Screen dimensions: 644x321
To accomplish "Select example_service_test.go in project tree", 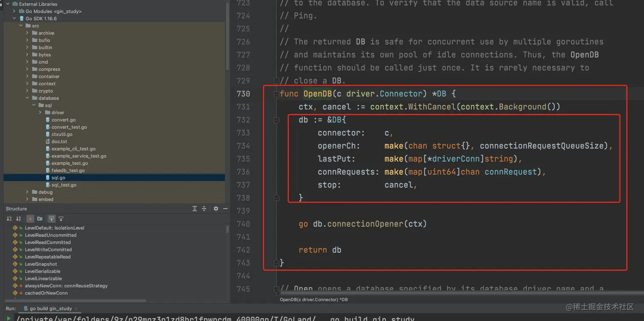I will (79, 156).
